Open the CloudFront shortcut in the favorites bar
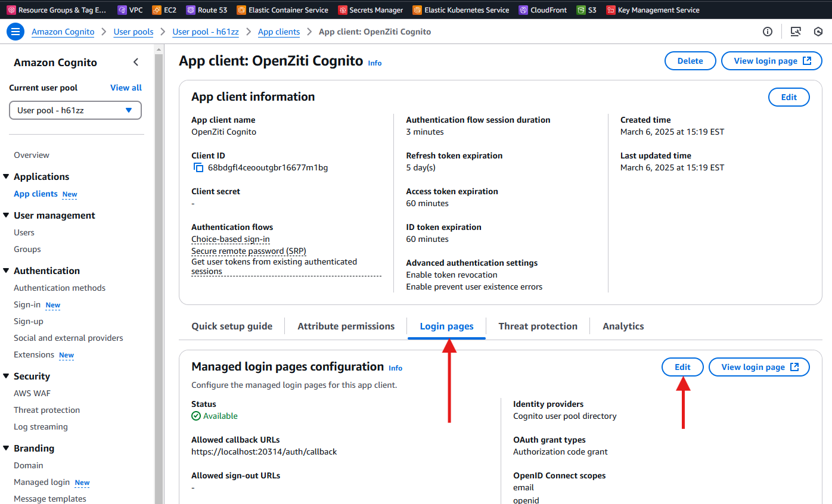 pyautogui.click(x=542, y=10)
